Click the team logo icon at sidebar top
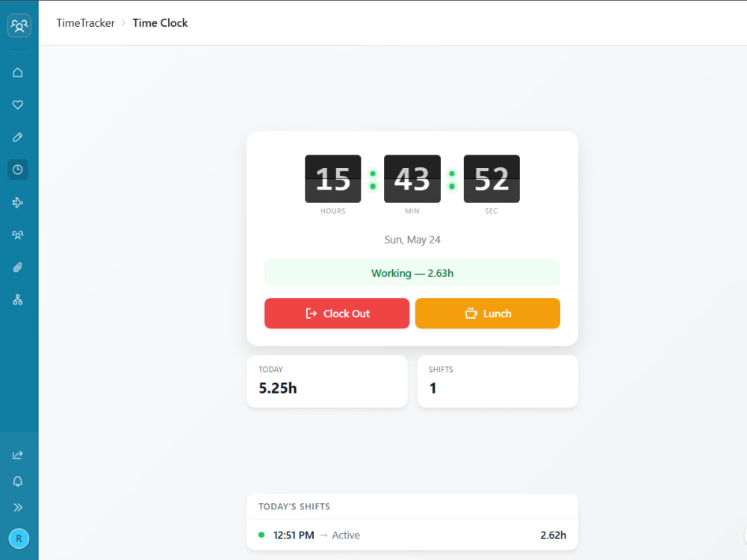Screen dimensions: 747x560 [19, 25]
